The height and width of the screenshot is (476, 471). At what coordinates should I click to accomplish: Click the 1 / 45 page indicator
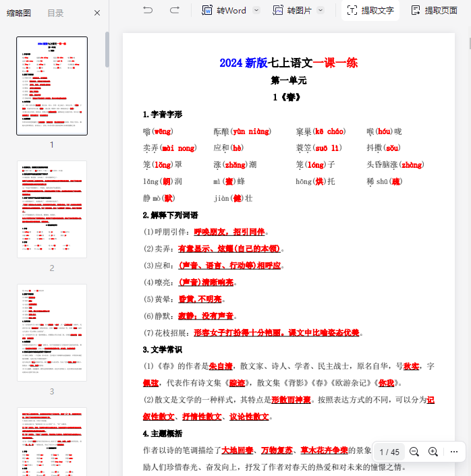[389, 452]
